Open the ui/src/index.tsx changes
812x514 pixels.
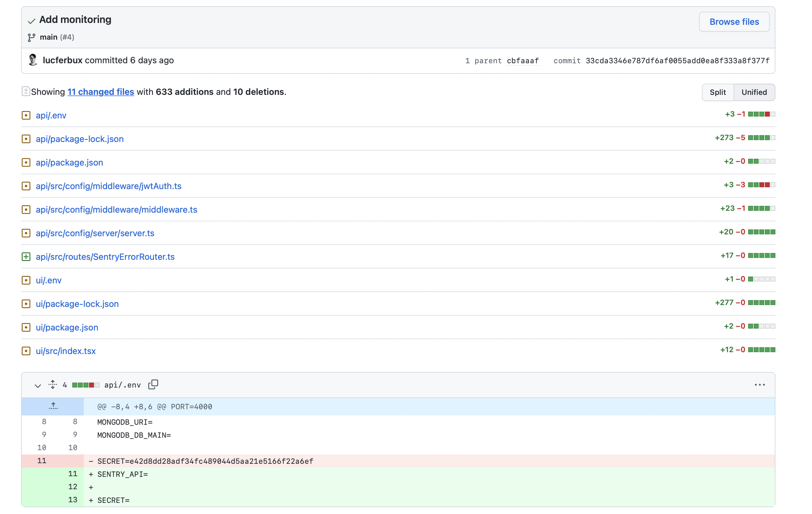click(x=66, y=351)
